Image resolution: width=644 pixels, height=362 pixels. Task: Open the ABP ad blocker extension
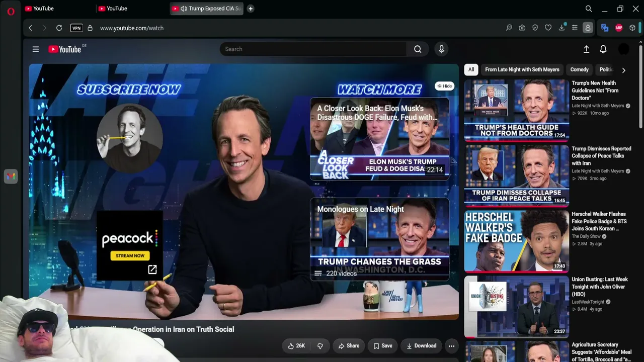(x=619, y=28)
